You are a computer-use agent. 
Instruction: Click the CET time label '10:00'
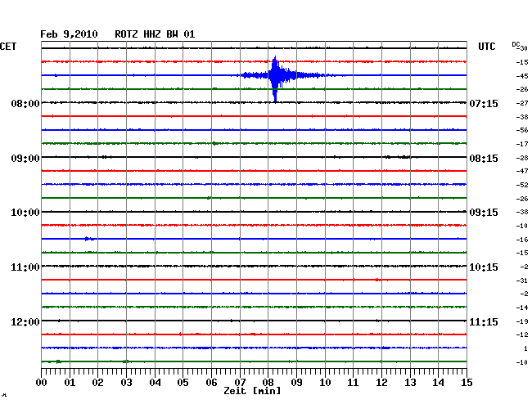[x=25, y=213]
